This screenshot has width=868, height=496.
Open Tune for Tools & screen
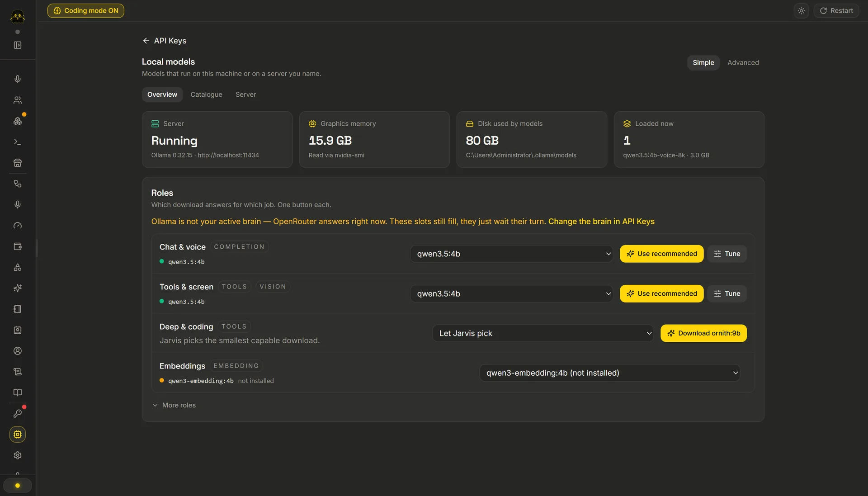click(x=727, y=294)
